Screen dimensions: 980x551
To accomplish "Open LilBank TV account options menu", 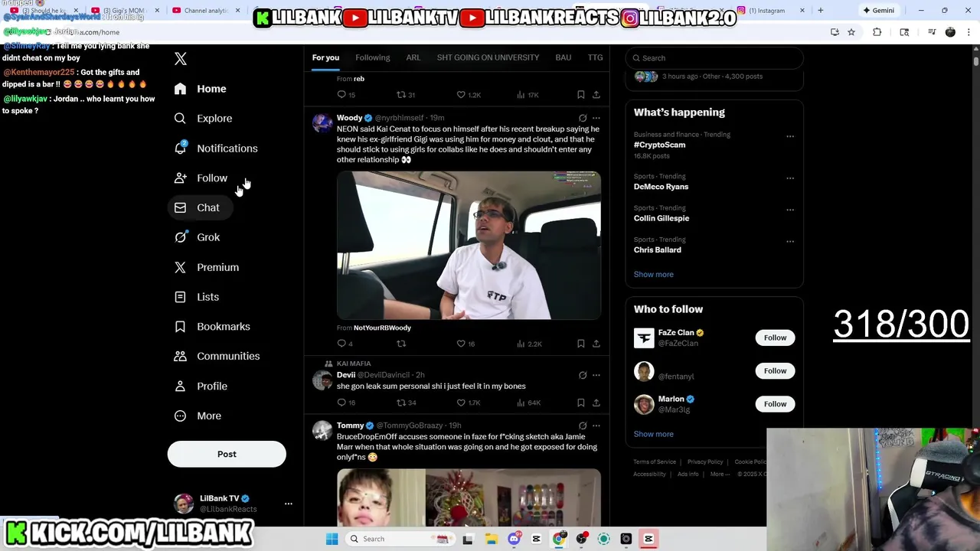I will 289,504.
